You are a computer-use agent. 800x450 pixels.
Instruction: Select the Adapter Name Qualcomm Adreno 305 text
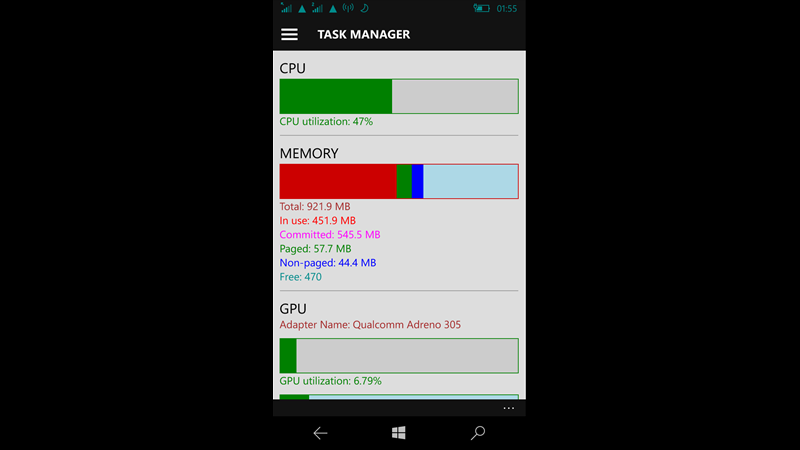tap(370, 325)
